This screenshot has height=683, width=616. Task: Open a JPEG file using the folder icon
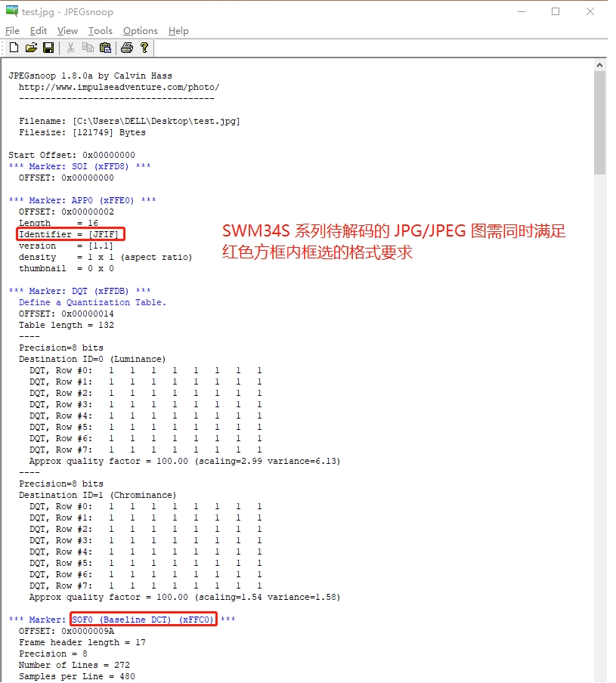(x=30, y=48)
